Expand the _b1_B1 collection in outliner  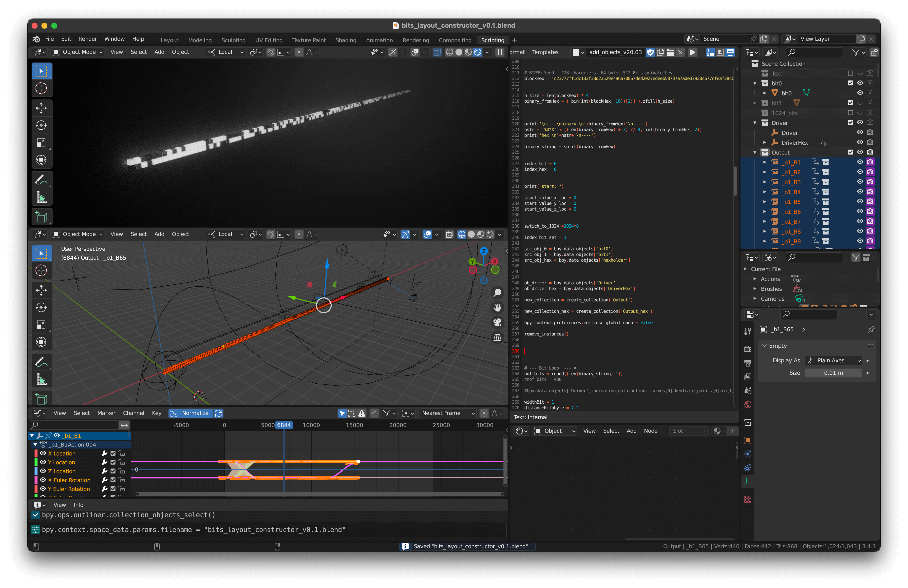pyautogui.click(x=765, y=162)
